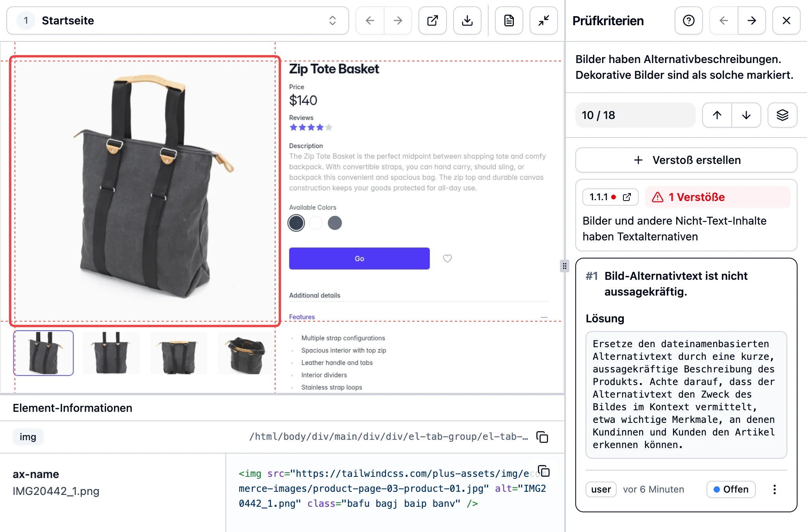The width and height of the screenshot is (807, 532).
Task: Copy the img HTML code snippet
Action: (x=544, y=471)
